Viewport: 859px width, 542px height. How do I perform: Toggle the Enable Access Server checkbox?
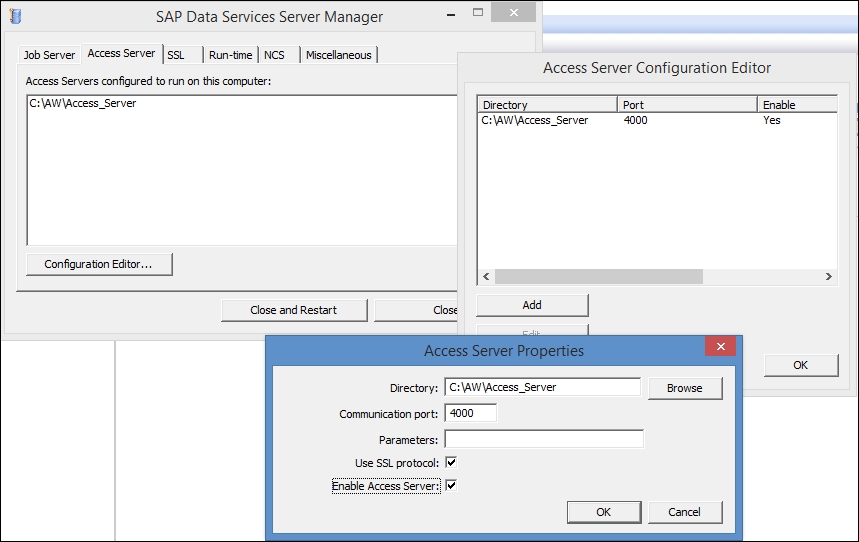click(451, 485)
